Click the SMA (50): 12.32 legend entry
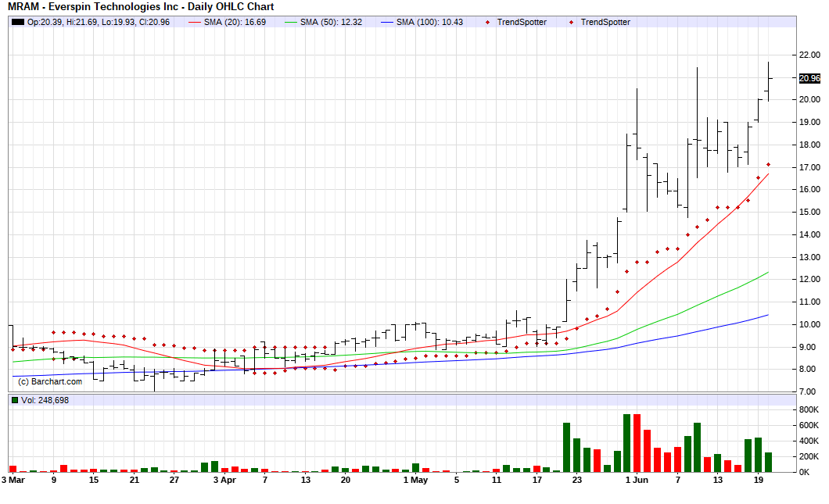The image size is (829, 504). (x=324, y=22)
